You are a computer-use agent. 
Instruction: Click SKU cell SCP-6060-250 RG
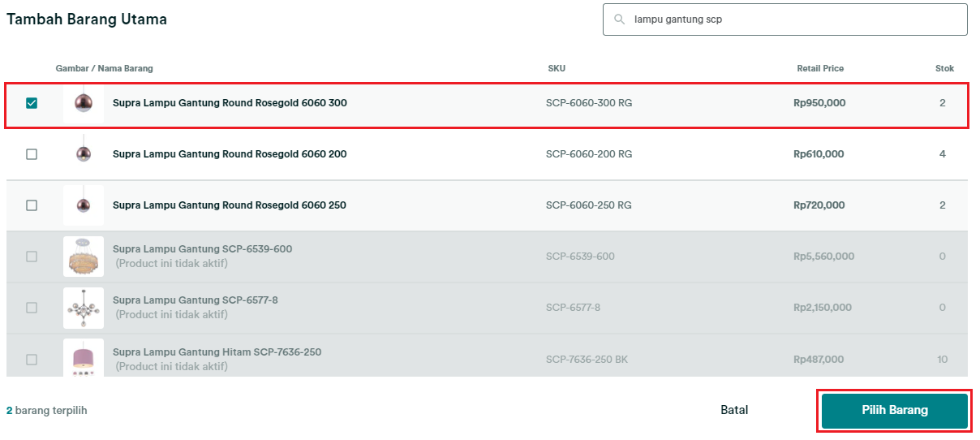pos(588,205)
